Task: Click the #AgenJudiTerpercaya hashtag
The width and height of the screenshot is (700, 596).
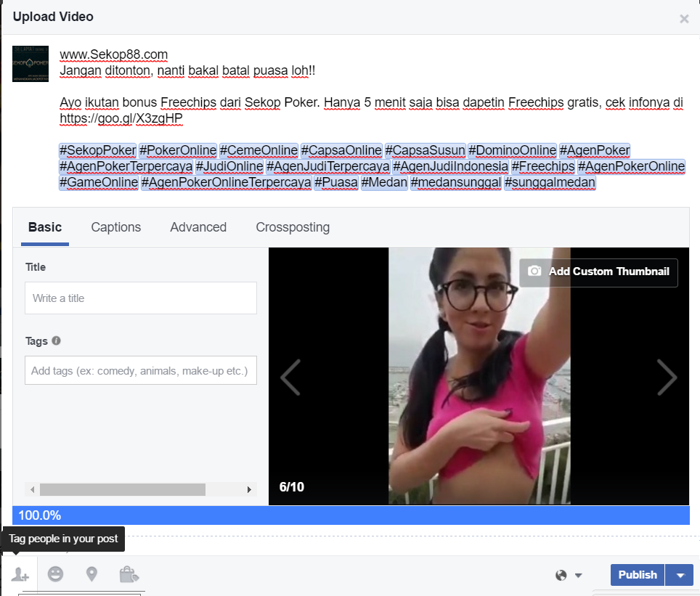Action: (x=328, y=166)
